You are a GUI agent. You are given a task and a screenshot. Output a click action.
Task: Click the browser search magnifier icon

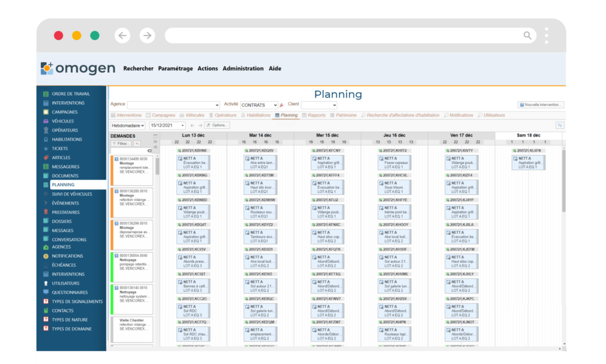[527, 36]
